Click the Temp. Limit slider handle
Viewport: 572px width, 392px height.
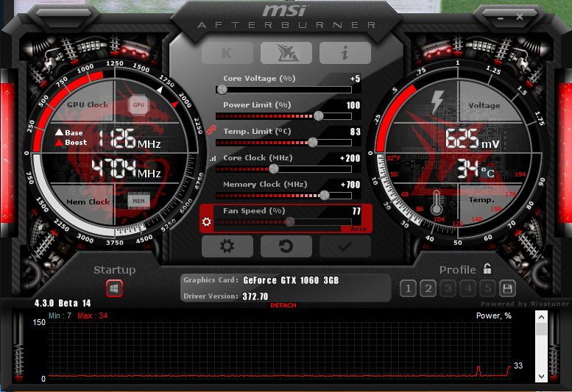point(313,143)
